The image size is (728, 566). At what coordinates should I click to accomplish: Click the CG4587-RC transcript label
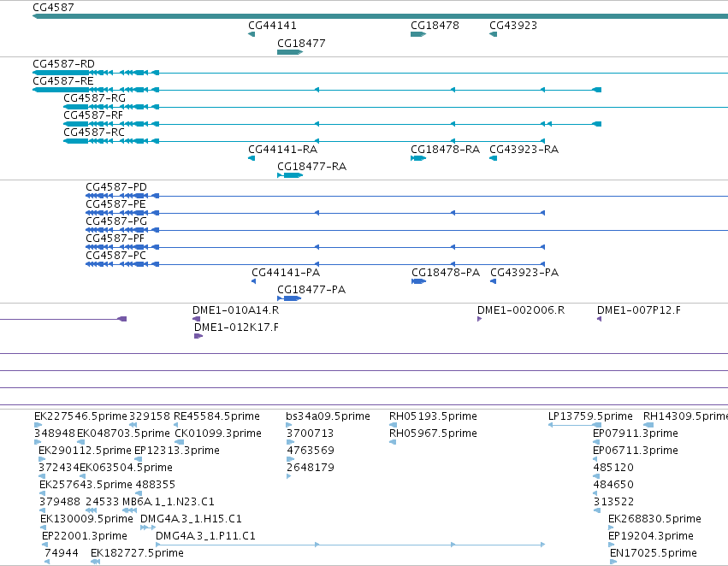pos(94,133)
